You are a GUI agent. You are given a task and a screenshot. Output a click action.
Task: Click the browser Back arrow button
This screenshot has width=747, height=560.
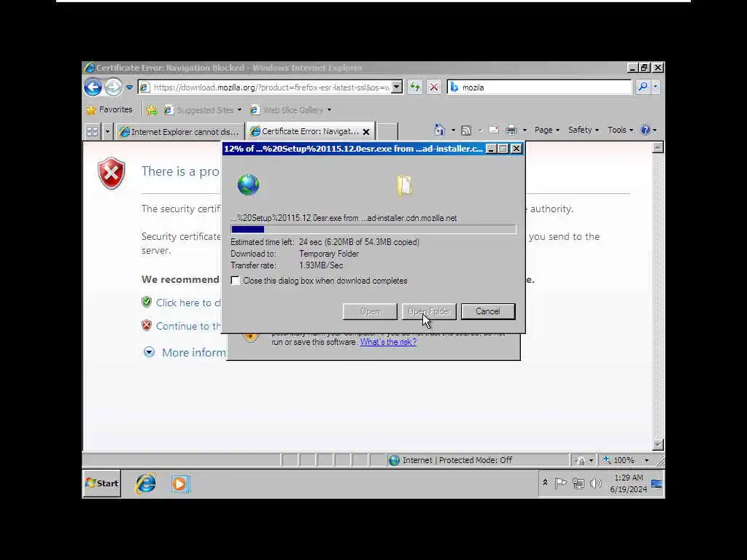point(93,87)
